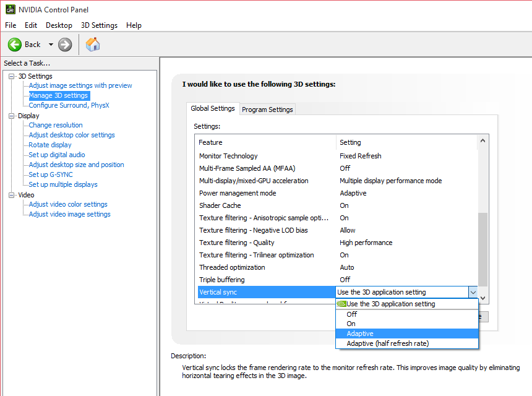The image size is (532, 396).
Task: Close the Vertical sync dropdown arrow
Action: click(473, 292)
